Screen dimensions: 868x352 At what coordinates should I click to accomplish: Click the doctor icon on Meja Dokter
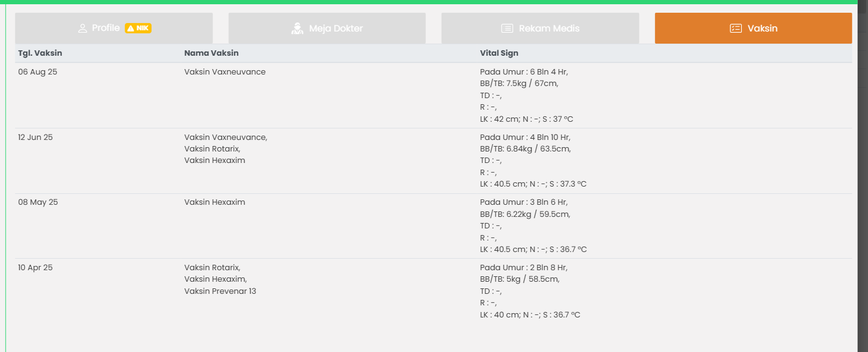click(297, 28)
